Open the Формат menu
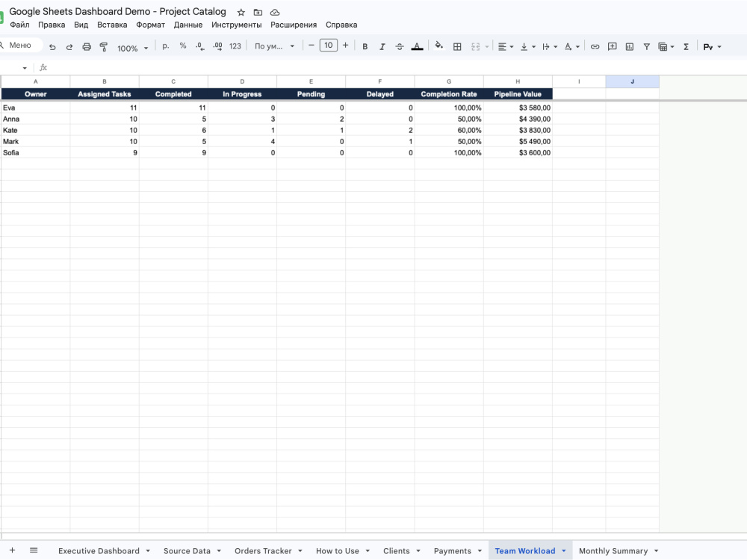This screenshot has width=747, height=560. click(151, 25)
